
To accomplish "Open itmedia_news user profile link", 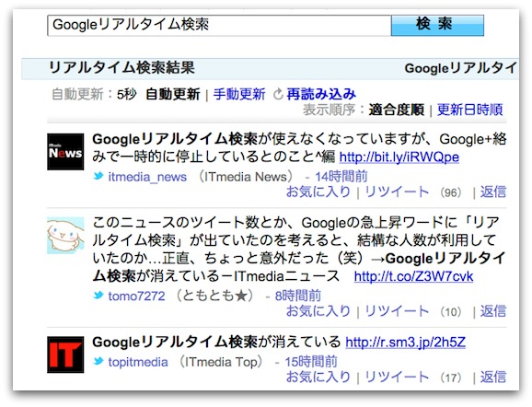I will pyautogui.click(x=147, y=177).
